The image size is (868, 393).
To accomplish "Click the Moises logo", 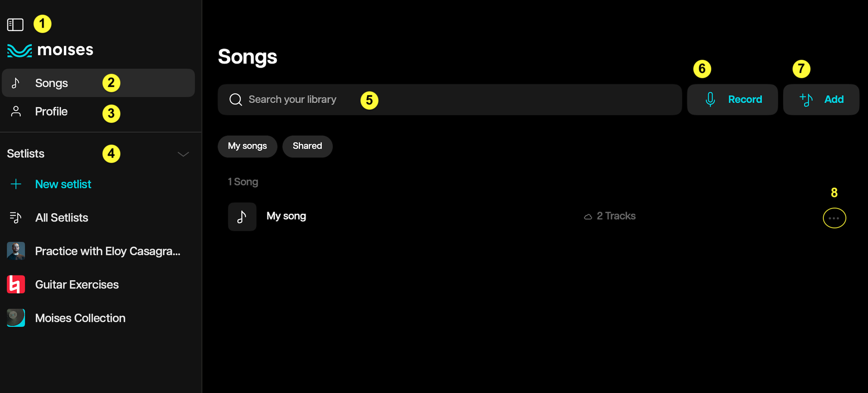I will coord(50,49).
